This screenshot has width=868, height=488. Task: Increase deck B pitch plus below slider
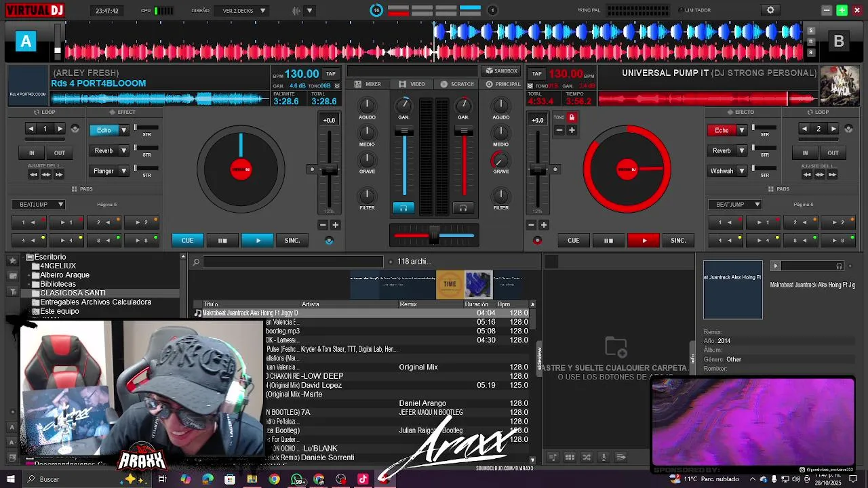[x=544, y=225]
